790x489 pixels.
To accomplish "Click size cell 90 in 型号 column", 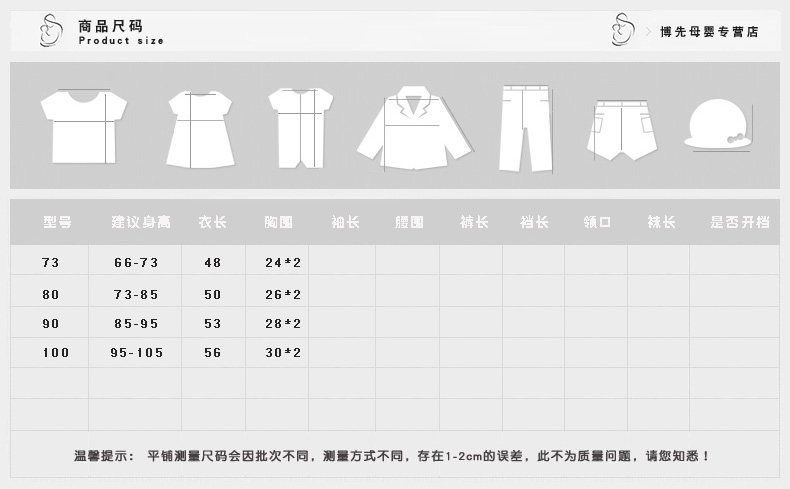I will pos(50,323).
